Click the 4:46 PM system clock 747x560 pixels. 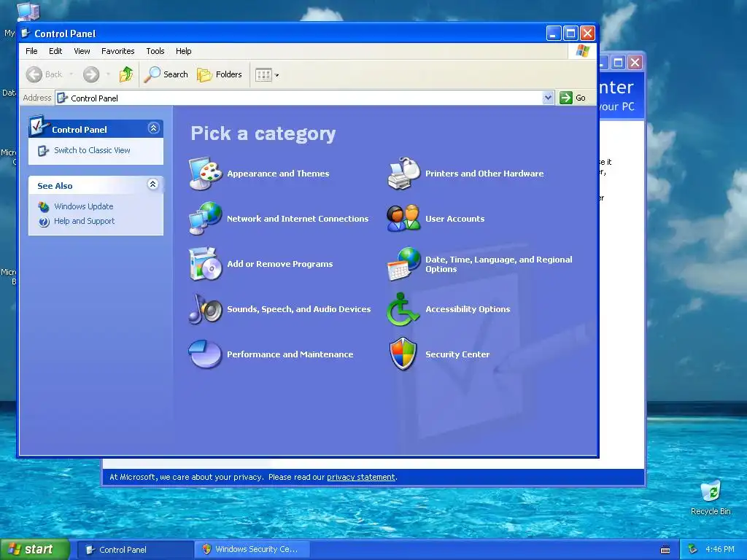(x=720, y=549)
